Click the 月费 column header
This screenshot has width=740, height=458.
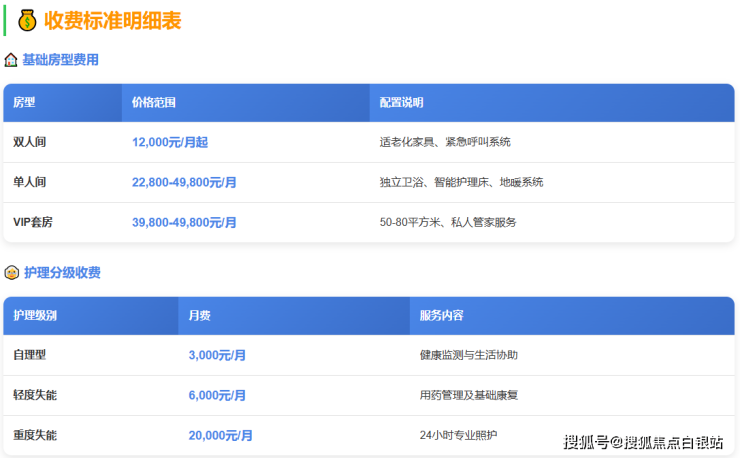click(199, 315)
